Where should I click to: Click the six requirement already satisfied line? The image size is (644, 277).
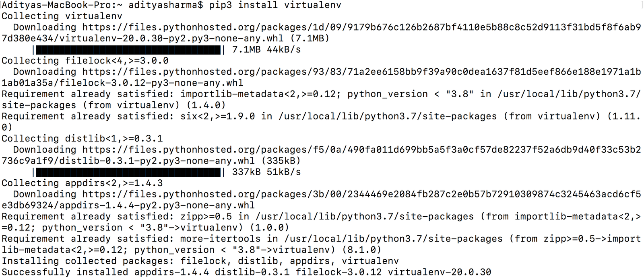click(321, 122)
